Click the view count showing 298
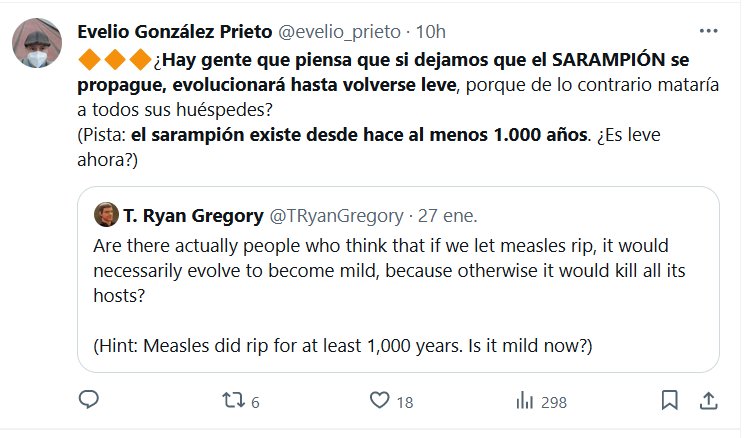The width and height of the screenshot is (756, 438). pos(552,402)
